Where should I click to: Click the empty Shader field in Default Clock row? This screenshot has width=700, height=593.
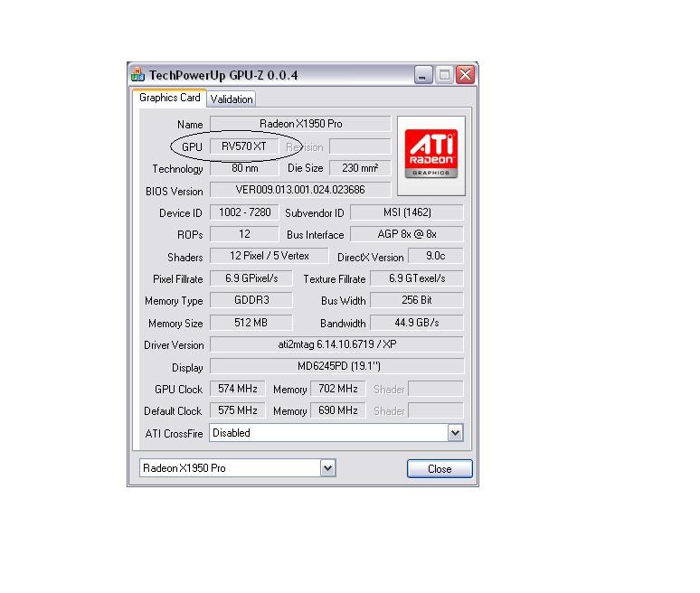[436, 410]
